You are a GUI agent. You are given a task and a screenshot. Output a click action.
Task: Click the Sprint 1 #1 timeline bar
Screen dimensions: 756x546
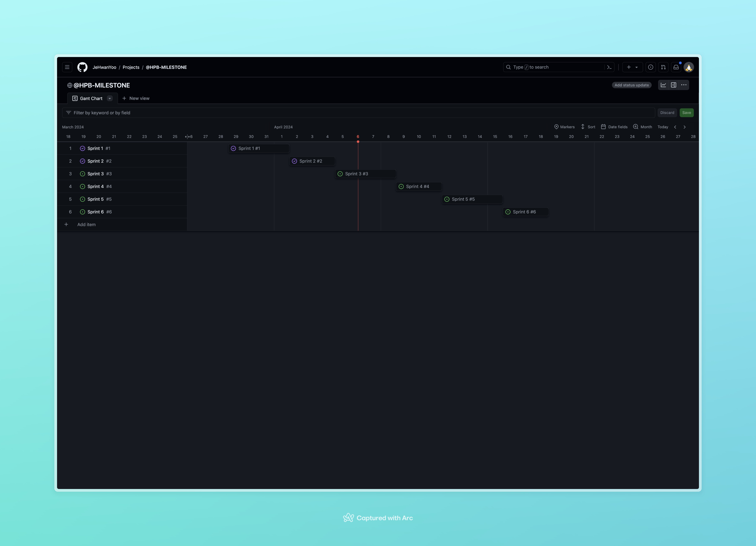point(259,148)
